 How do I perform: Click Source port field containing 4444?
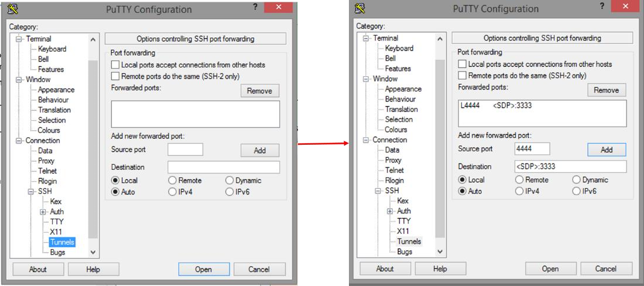(532, 149)
